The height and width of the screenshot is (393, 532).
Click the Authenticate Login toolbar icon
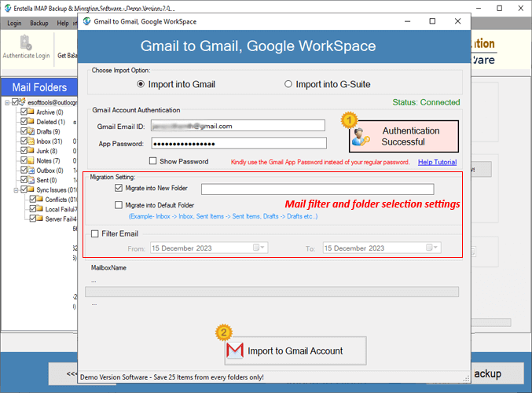pos(26,42)
